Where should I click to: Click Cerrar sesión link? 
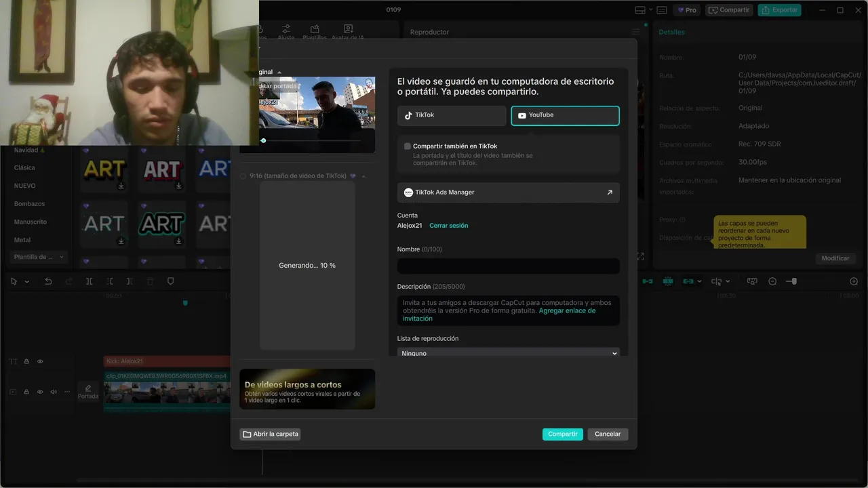pos(448,226)
